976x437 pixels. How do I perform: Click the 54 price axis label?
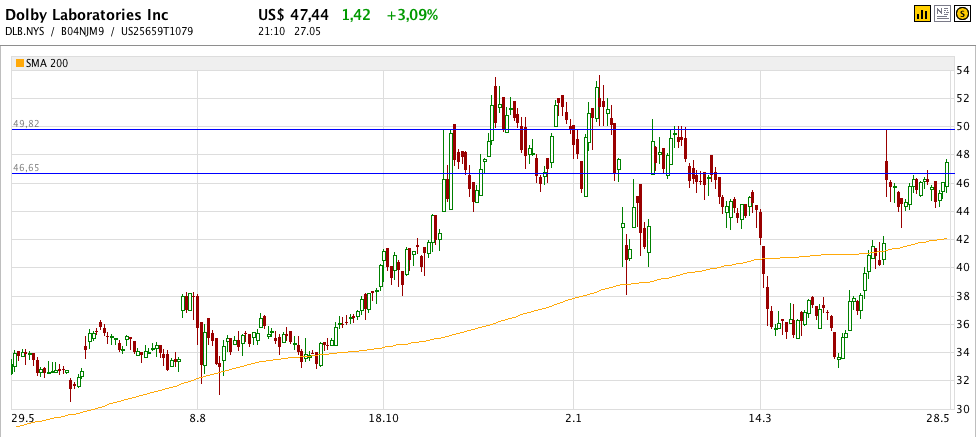962,70
